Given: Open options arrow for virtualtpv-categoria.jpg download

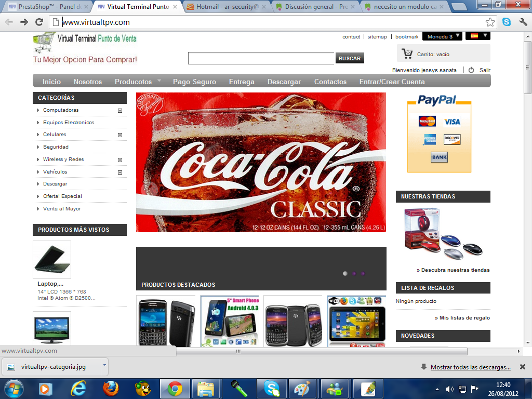Looking at the screenshot, I should point(104,365).
